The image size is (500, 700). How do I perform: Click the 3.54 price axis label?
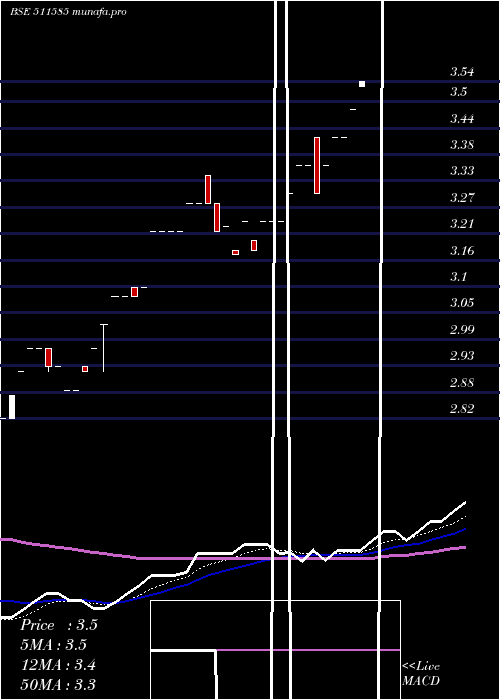click(x=462, y=72)
